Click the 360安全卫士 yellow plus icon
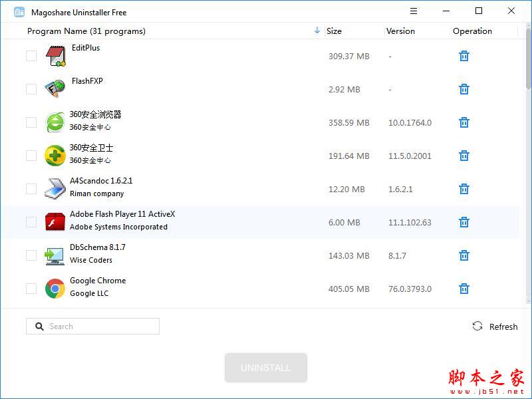Screen dimensions: 532x399 [55, 156]
